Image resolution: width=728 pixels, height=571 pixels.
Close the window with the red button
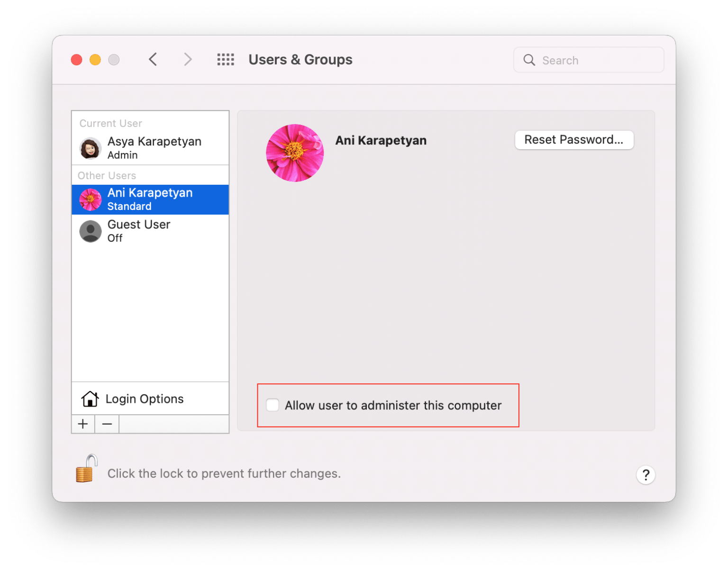point(77,60)
